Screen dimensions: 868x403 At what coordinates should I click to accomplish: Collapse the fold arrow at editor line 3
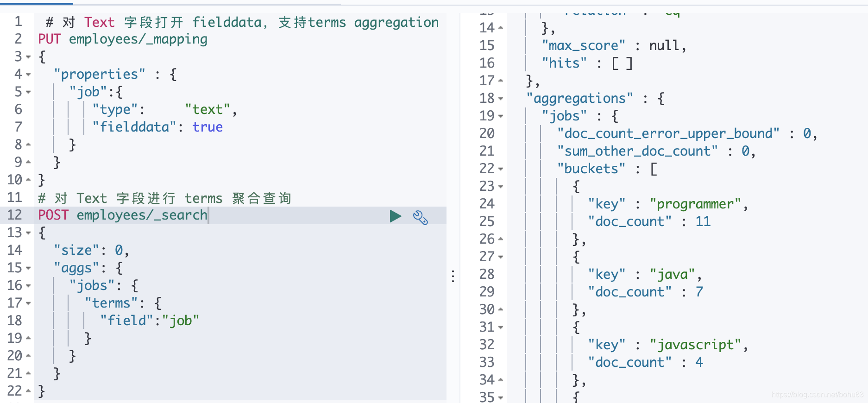28,57
